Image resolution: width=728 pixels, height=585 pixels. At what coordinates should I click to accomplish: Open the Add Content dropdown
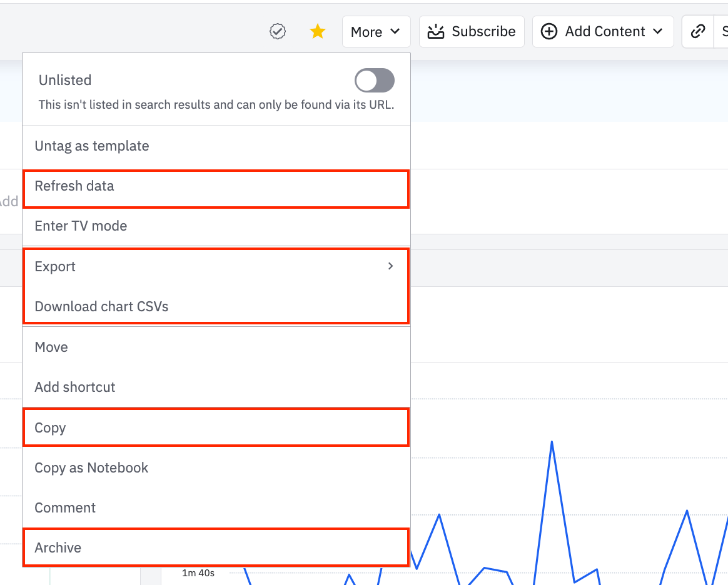(x=603, y=31)
